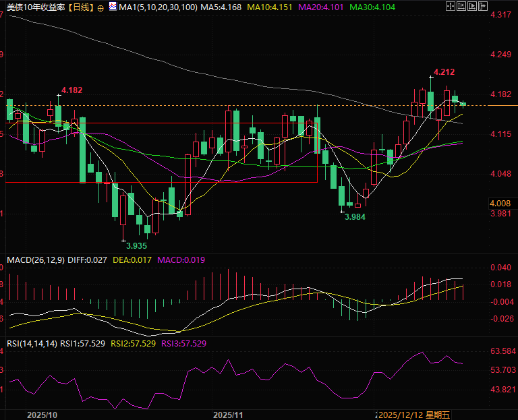
Task: Click the 4.317 price axis label
Action: 501,15
